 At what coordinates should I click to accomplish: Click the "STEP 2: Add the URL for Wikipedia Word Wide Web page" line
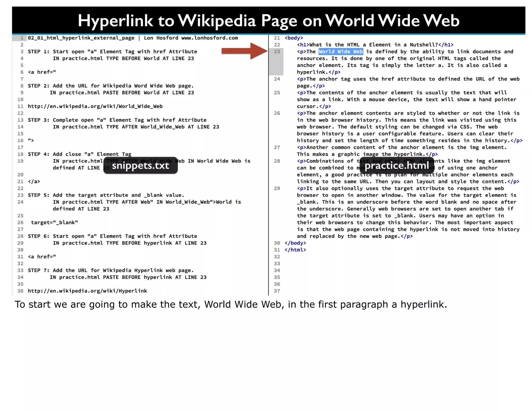coord(111,86)
